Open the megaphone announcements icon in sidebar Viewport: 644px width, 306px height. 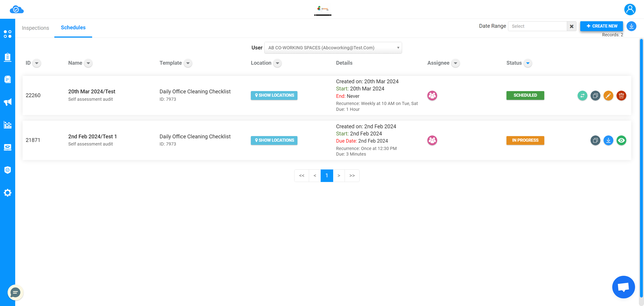coord(8,102)
